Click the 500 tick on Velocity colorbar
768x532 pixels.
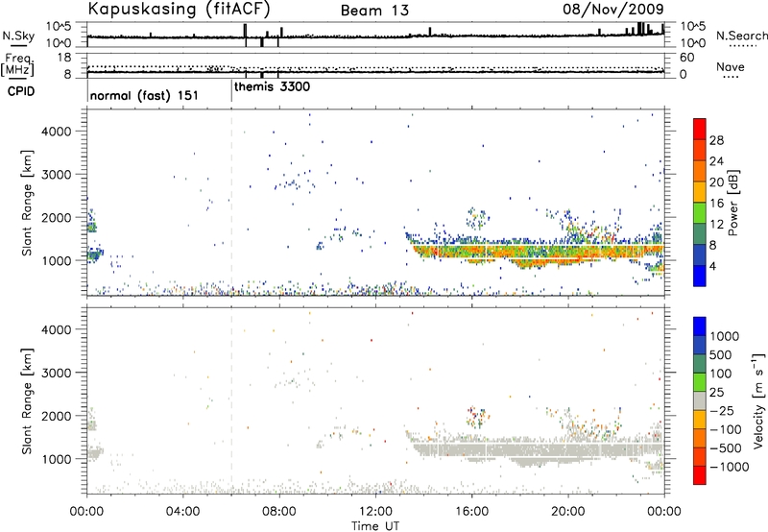click(x=721, y=354)
